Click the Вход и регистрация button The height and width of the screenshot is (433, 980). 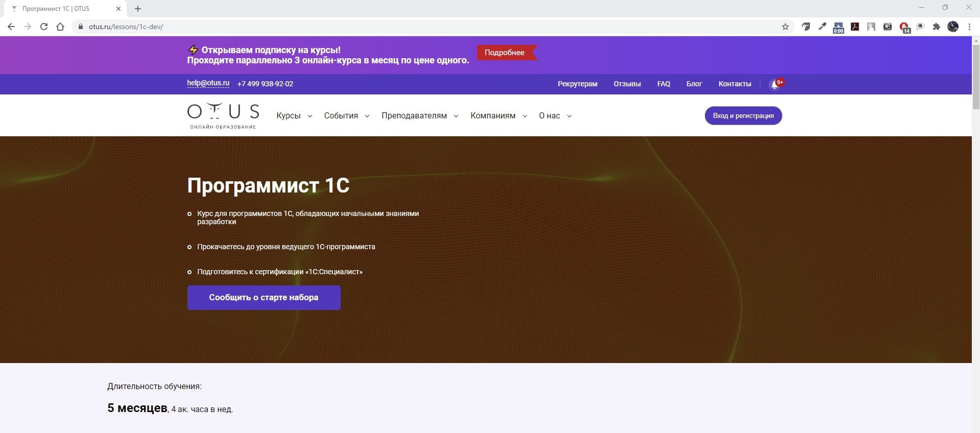click(743, 116)
